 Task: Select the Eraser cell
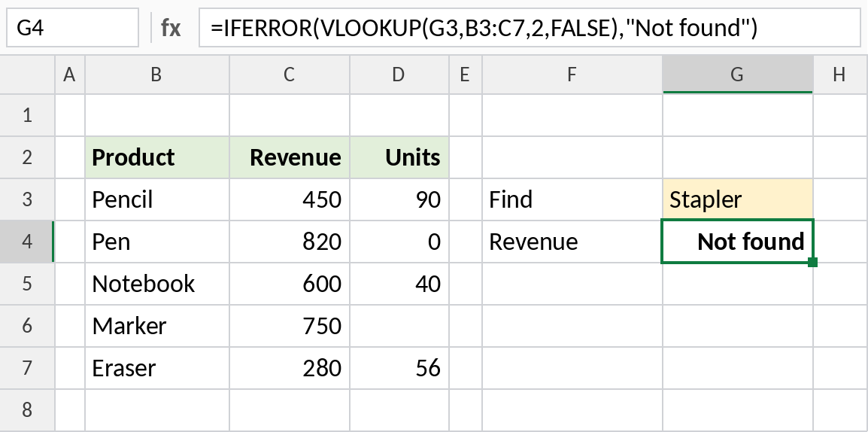pyautogui.click(x=157, y=368)
